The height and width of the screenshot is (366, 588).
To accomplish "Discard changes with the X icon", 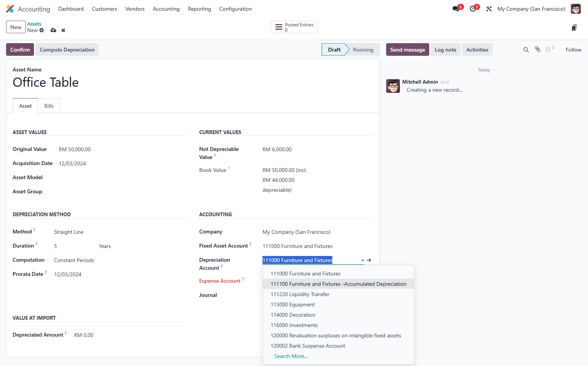I will [x=63, y=30].
